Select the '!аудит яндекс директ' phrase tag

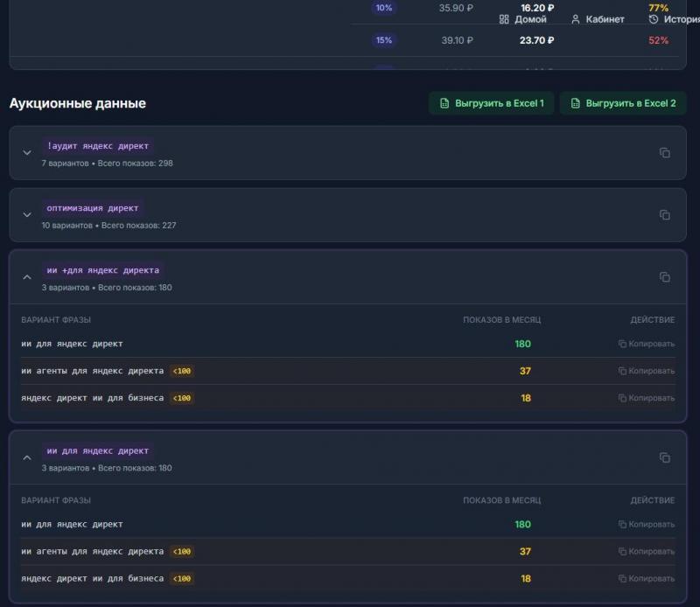click(x=98, y=146)
